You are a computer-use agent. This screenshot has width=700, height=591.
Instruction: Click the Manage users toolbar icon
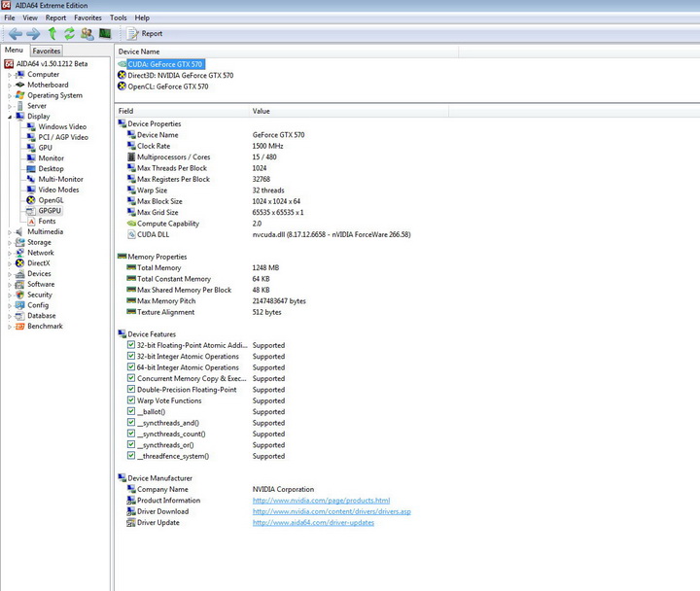87,33
